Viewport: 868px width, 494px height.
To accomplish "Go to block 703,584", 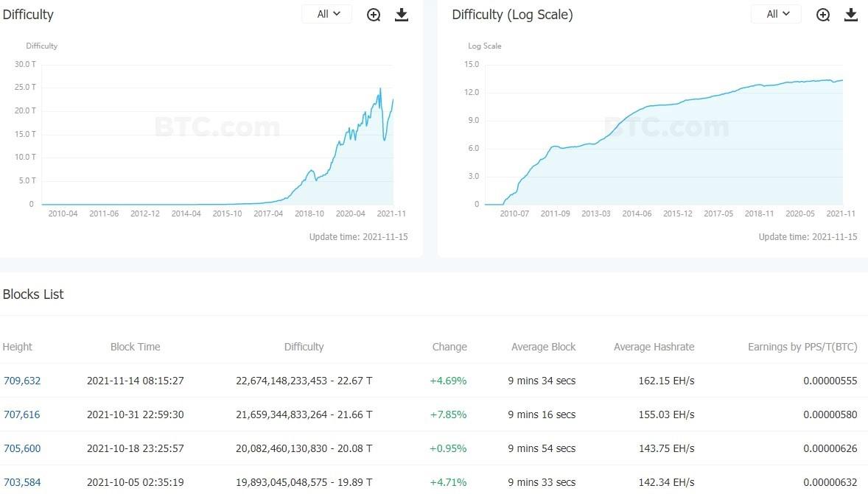I will tap(22, 482).
